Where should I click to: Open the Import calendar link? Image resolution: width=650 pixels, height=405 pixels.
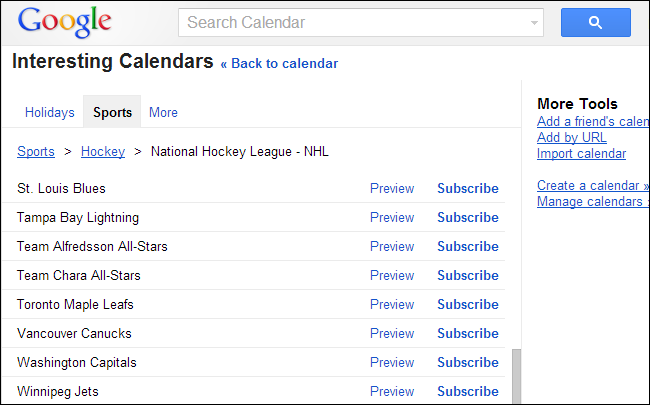pos(581,154)
